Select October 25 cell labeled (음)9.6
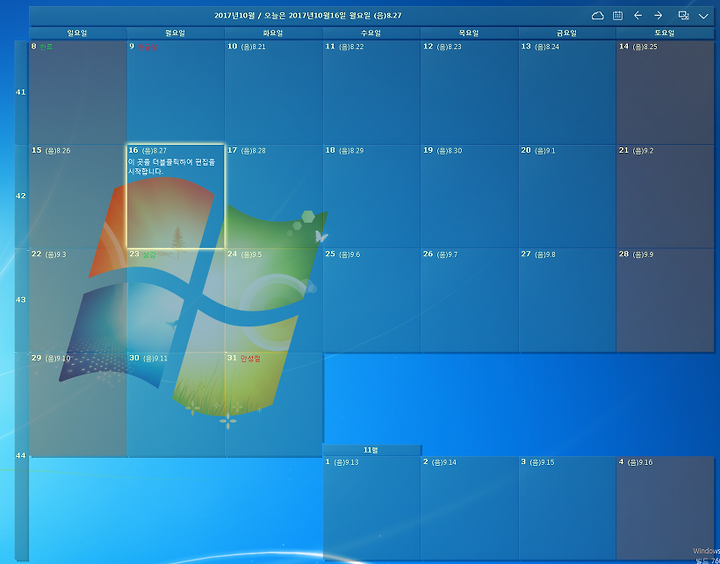Viewport: 720px width, 564px height. [x=371, y=300]
